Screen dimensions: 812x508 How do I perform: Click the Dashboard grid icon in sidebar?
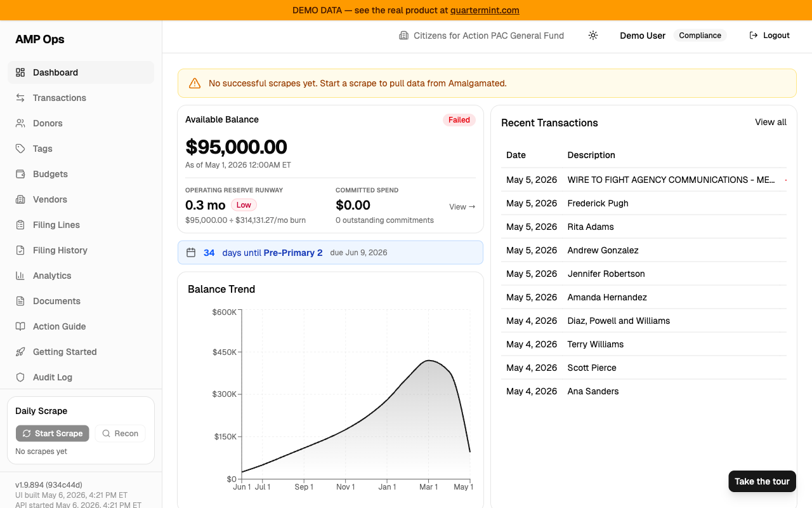[x=20, y=72]
